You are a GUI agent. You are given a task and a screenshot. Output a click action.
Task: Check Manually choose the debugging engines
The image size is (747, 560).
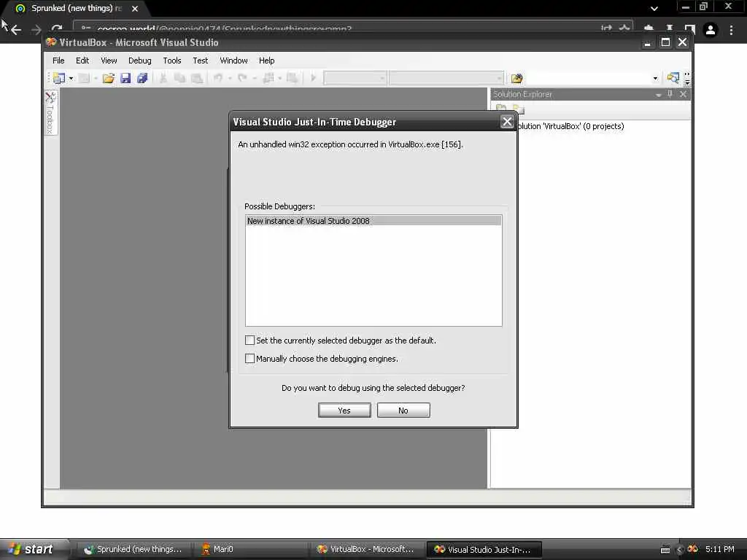249,359
